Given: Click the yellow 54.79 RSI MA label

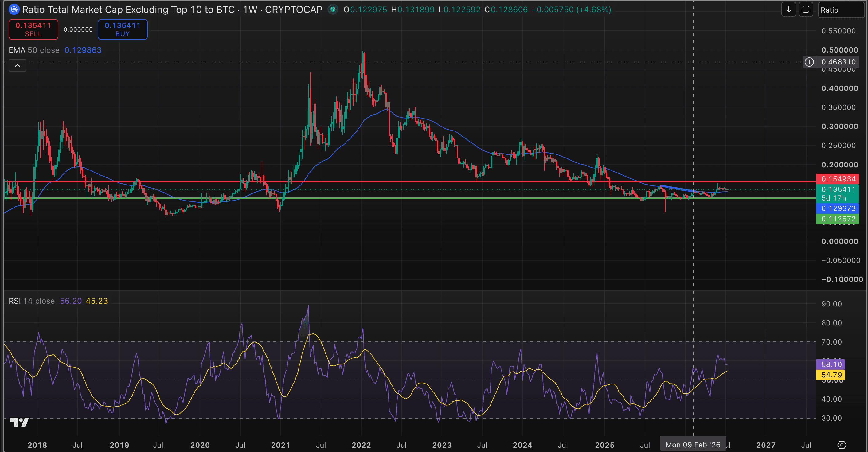Looking at the screenshot, I should tap(831, 375).
